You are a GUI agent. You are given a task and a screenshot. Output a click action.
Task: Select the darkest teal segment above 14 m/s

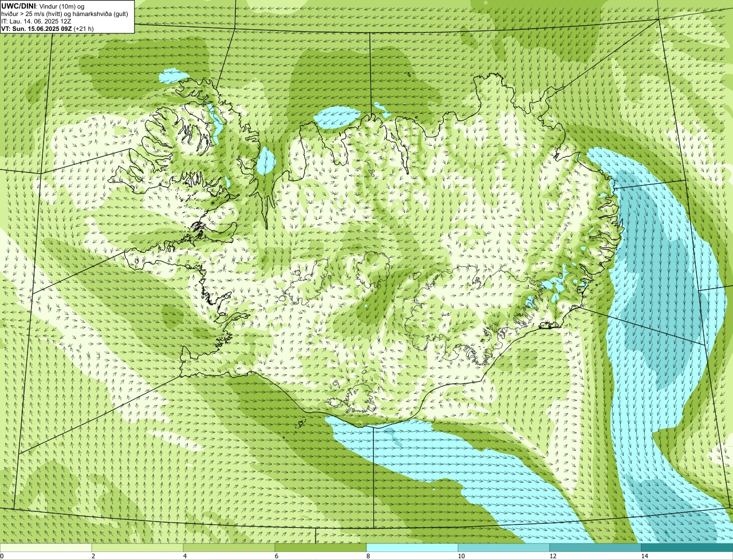(x=687, y=547)
